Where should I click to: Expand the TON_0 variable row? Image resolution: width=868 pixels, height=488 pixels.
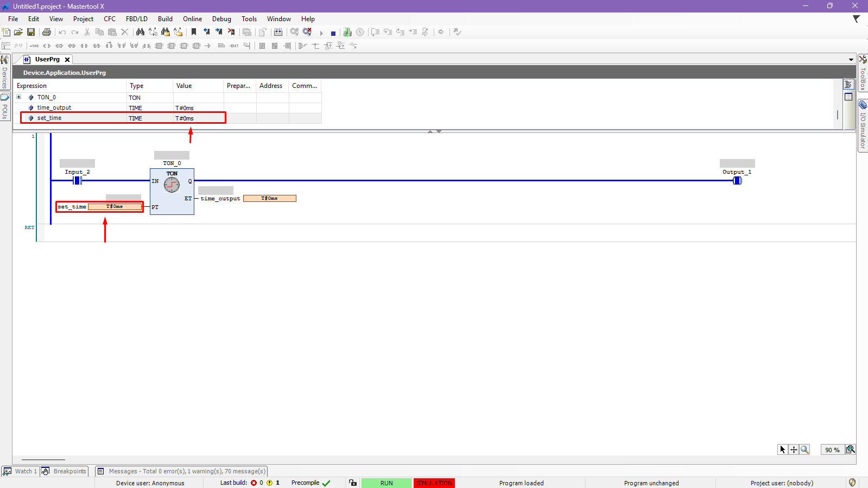click(19, 97)
